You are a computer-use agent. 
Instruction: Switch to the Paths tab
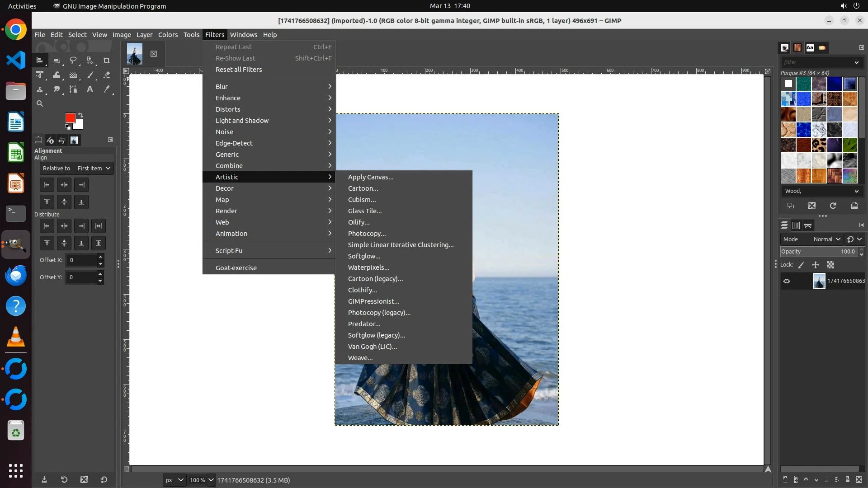click(808, 225)
